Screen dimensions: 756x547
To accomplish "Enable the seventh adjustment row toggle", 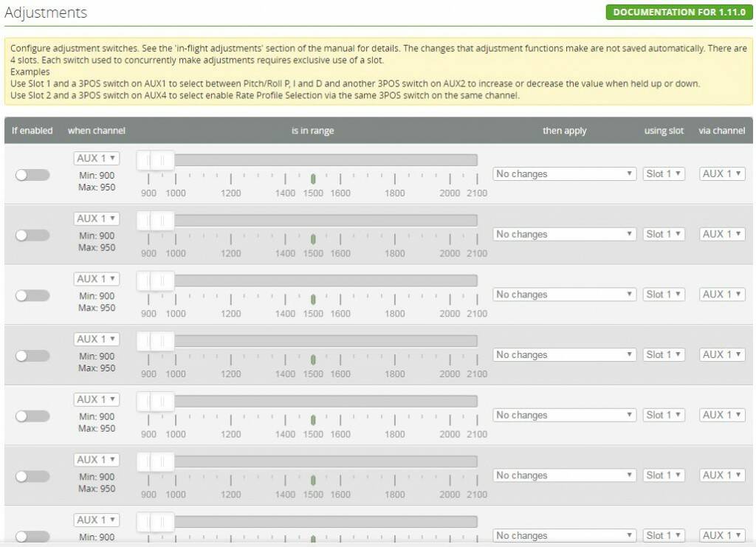I will 32,537.
